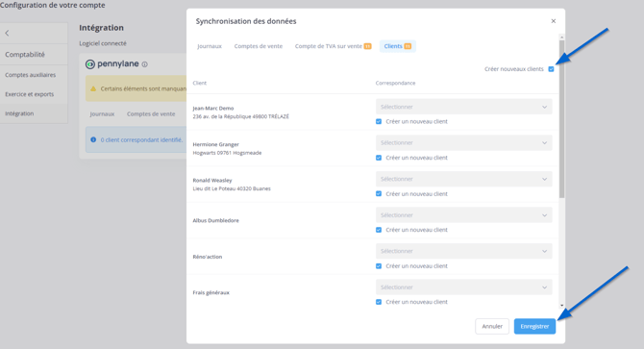The image size is (644, 349).
Task: Switch to the Comptes de vente dialog tab
Action: (x=259, y=46)
